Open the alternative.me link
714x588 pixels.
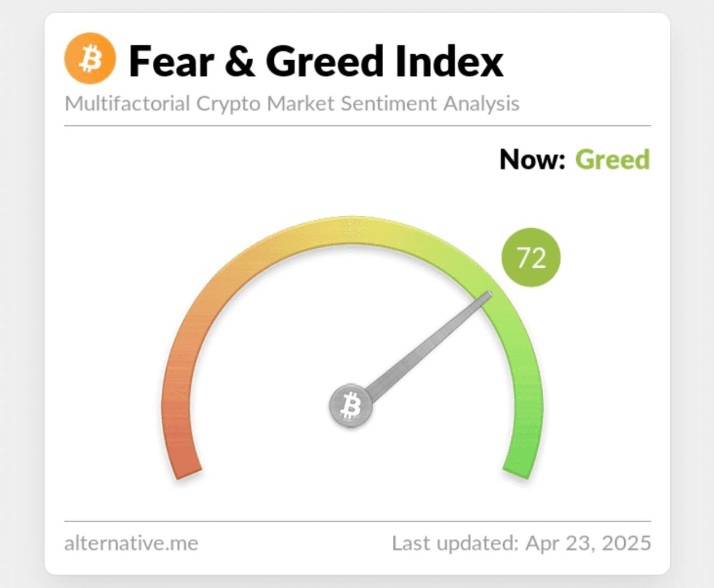click(x=131, y=543)
